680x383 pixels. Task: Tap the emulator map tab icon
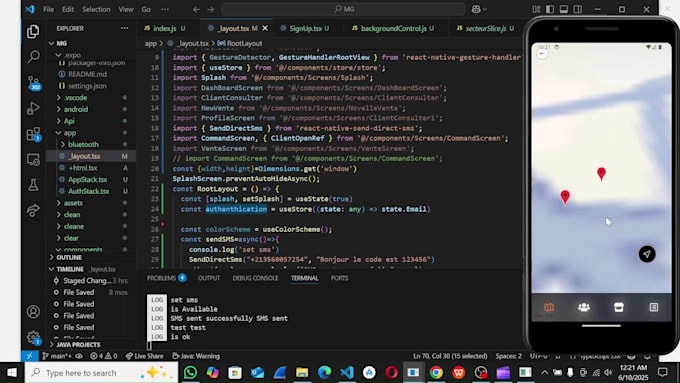click(549, 307)
